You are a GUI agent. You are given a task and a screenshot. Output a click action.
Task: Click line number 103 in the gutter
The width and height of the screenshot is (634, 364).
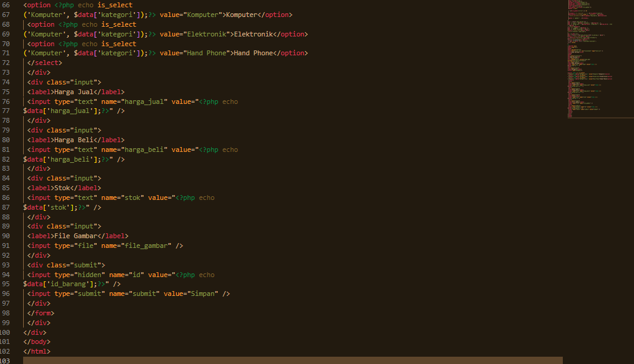5,361
